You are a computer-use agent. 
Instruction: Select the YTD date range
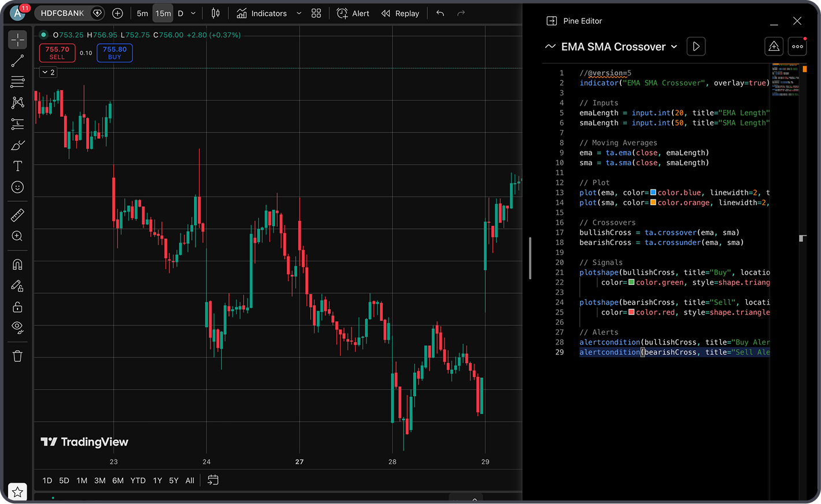click(x=138, y=480)
